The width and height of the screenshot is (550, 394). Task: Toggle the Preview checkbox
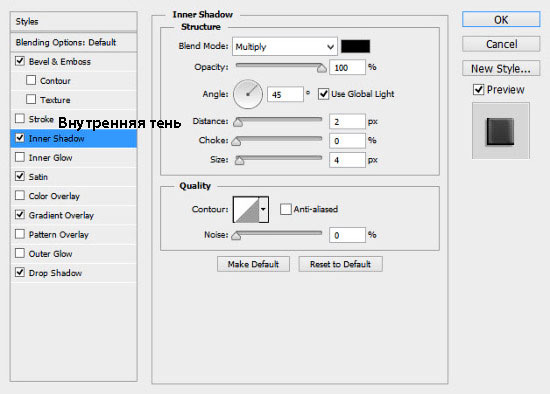tap(478, 89)
